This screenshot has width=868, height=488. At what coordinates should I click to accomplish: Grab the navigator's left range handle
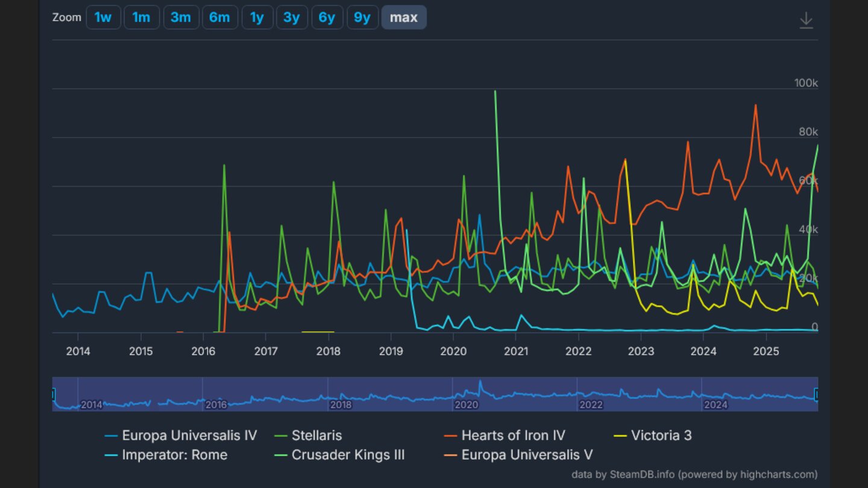click(x=53, y=395)
